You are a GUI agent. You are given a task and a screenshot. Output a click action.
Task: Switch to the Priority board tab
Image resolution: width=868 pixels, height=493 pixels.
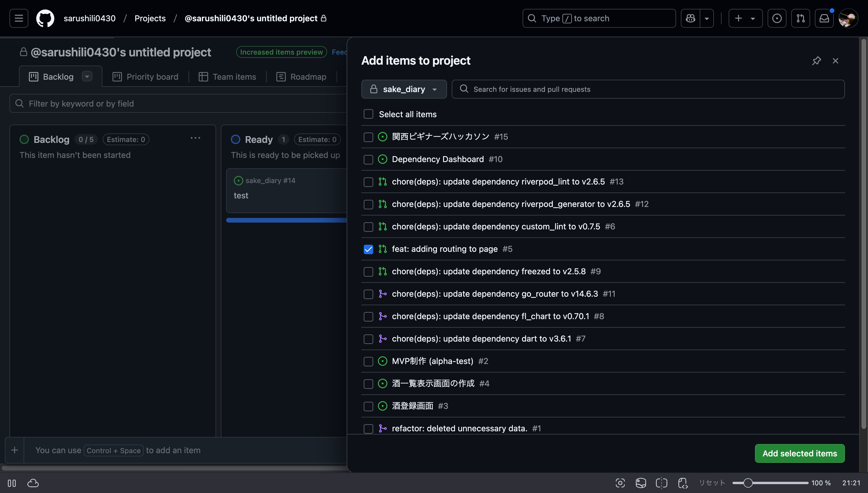click(x=145, y=77)
